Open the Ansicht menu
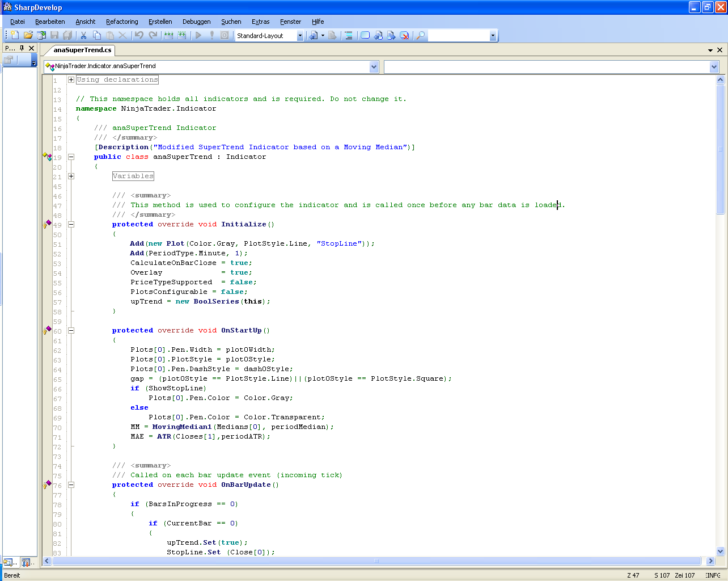The height and width of the screenshot is (581, 728). [86, 22]
